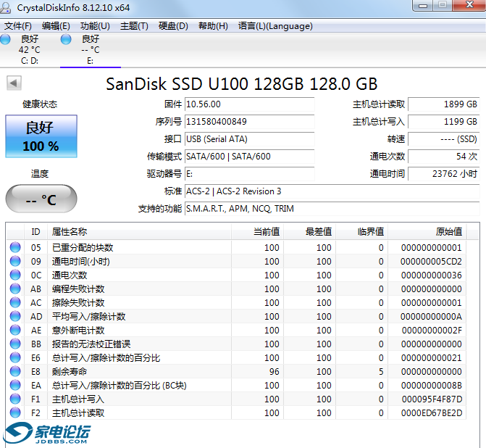
Task: Click status orb for attribute F1
Action: (15, 399)
